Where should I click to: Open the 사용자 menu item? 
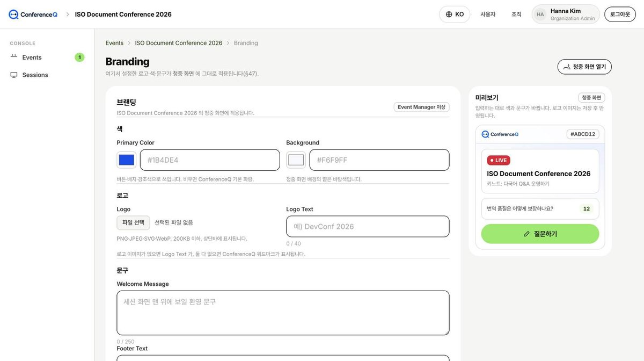tap(488, 15)
